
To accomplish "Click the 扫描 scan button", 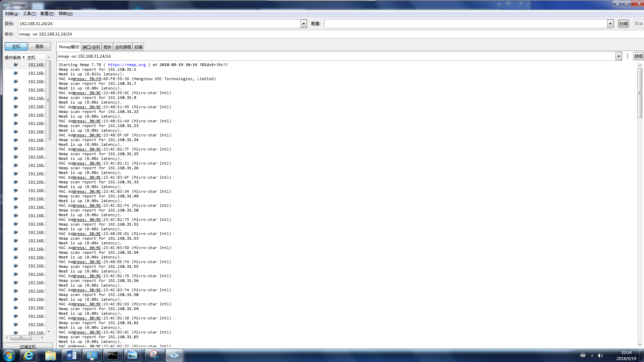I will 623,24.
